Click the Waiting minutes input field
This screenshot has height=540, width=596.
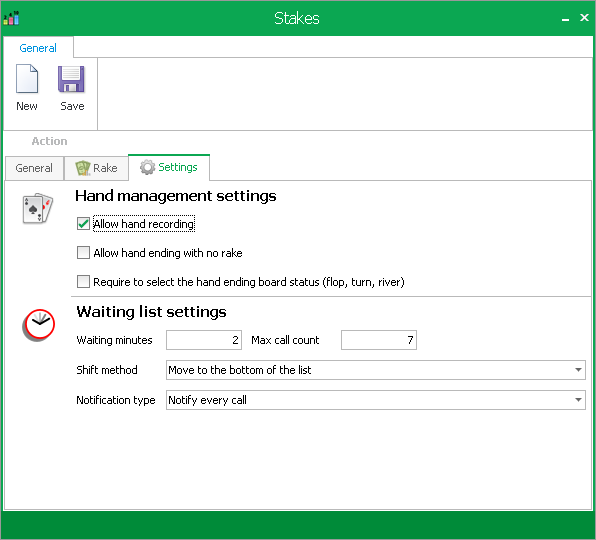pyautogui.click(x=204, y=340)
